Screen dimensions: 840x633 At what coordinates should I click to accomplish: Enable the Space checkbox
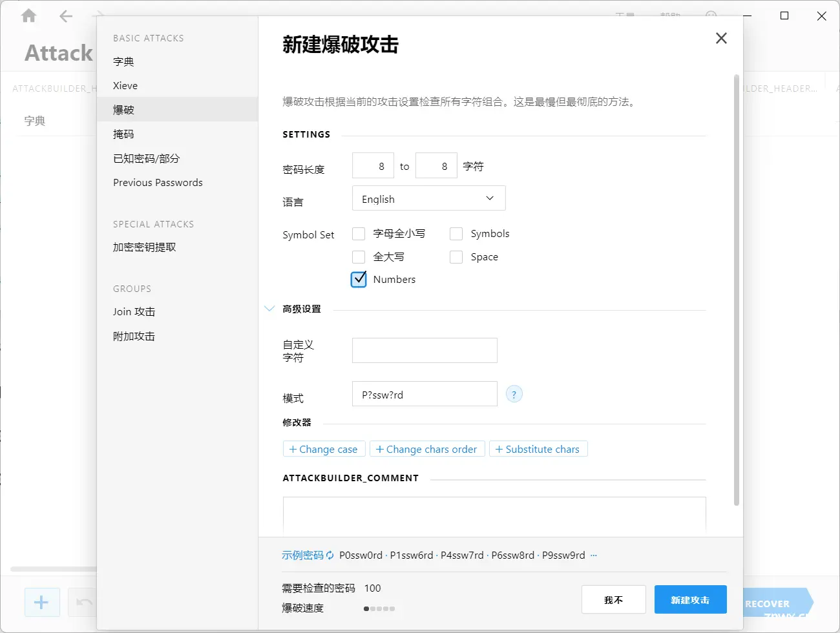[456, 257]
